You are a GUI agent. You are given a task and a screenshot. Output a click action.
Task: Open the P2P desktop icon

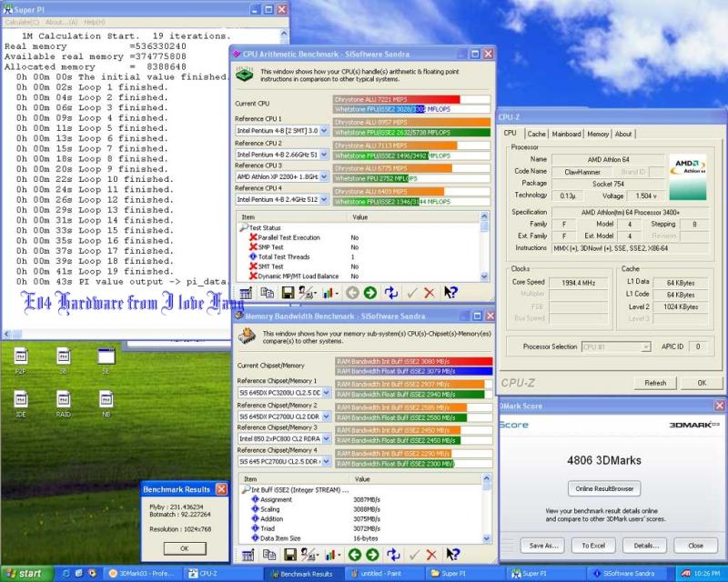coord(20,361)
